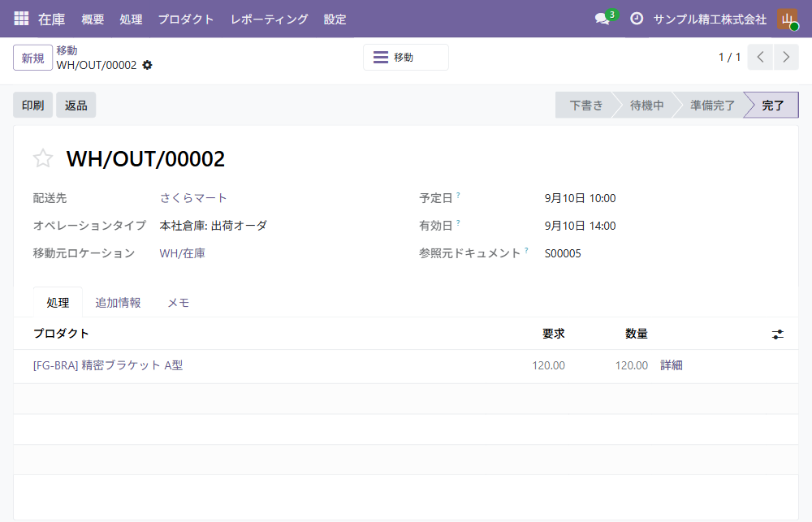This screenshot has height=522, width=812.
Task: Click the 印刷 button
Action: (32, 105)
